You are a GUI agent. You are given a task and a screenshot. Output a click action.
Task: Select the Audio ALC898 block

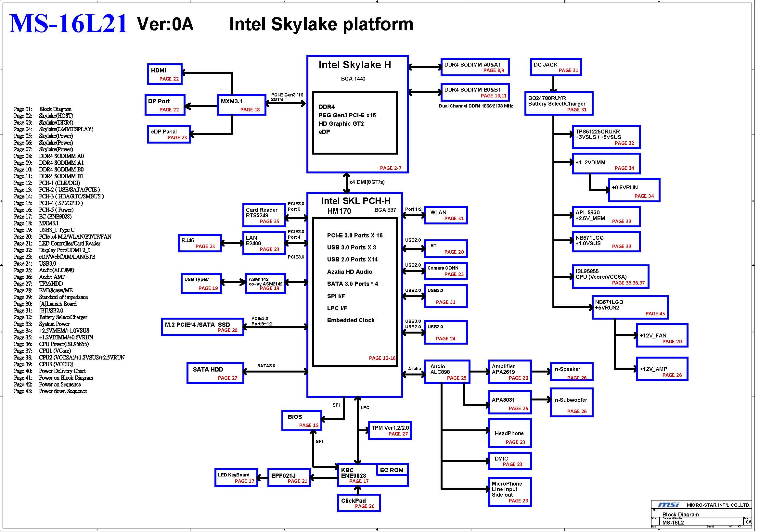coord(447,372)
